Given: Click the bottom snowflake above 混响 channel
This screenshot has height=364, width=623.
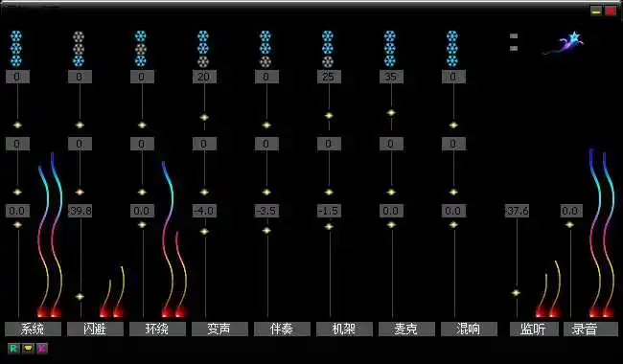Looking at the screenshot, I should (452, 60).
